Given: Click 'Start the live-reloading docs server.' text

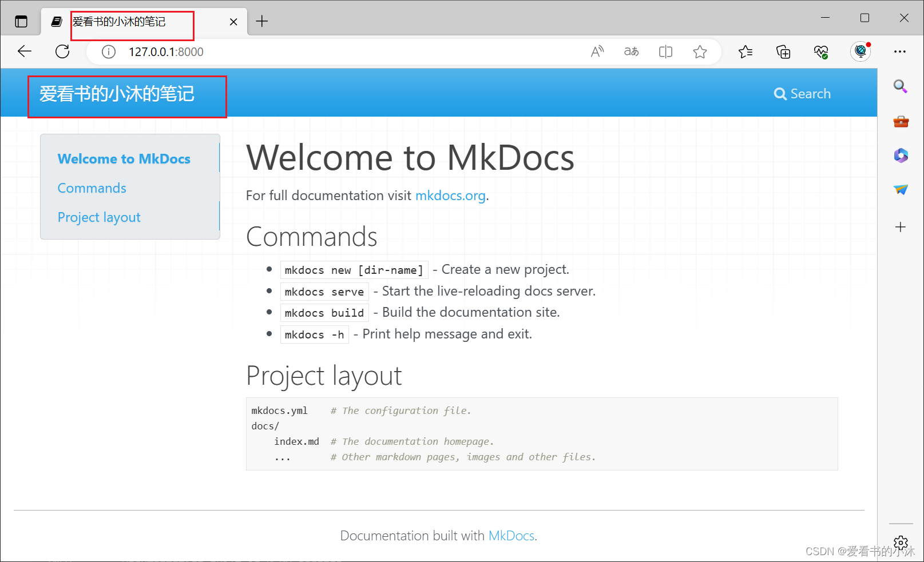Looking at the screenshot, I should (489, 291).
